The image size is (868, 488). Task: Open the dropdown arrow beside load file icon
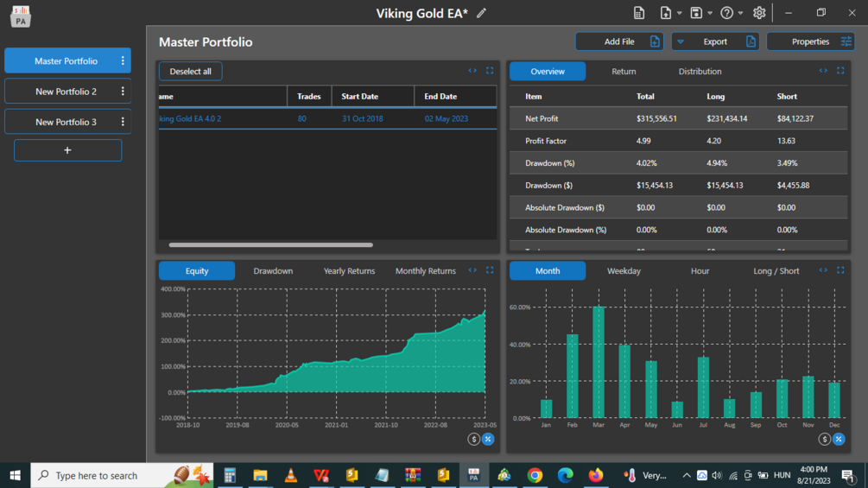679,13
